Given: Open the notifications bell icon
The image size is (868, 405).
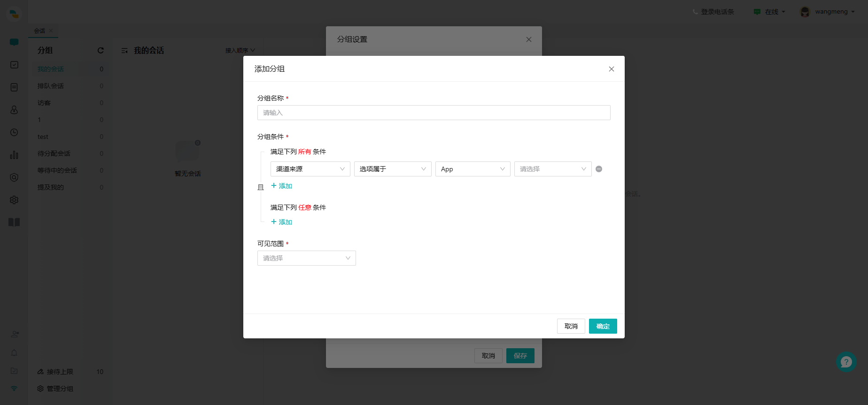Looking at the screenshot, I should 14,352.
